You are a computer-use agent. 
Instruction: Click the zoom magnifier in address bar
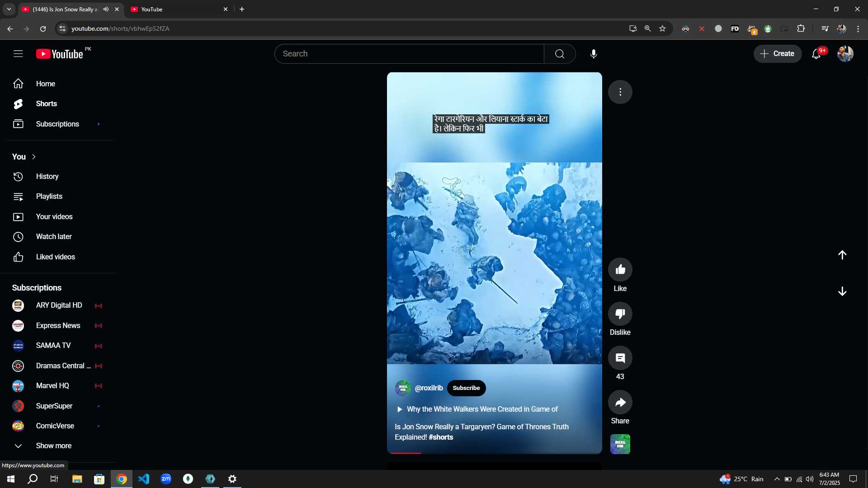coord(648,28)
